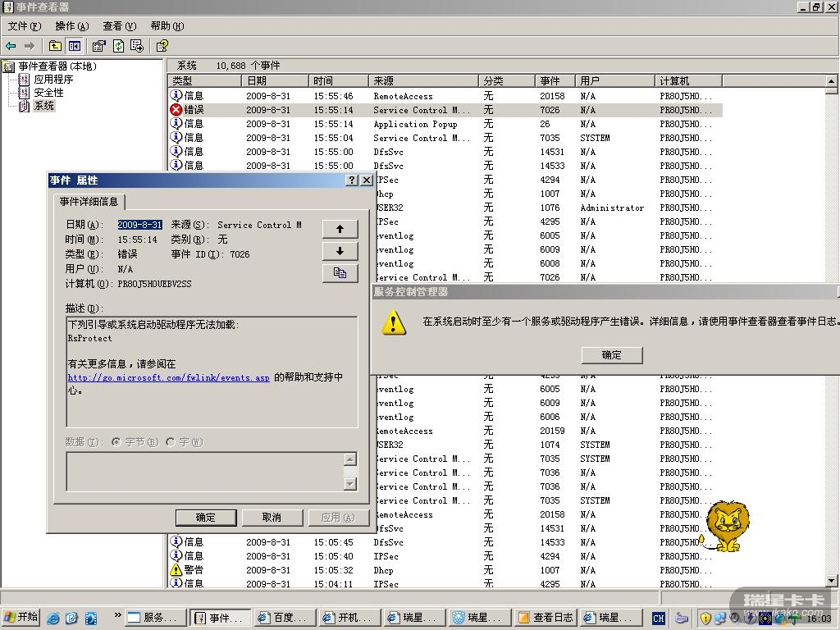This screenshot has width=840, height=630.
Task: Click the Back arrow in the toolbar
Action: (11, 46)
